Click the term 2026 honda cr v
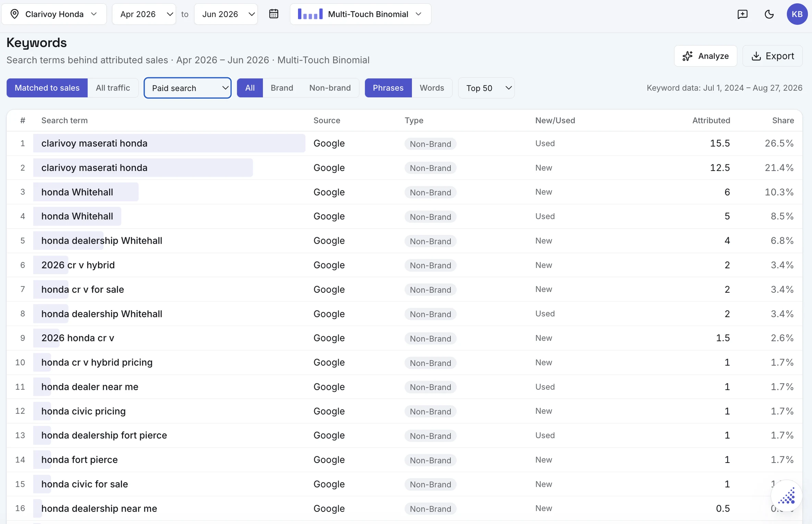The height and width of the screenshot is (524, 812). click(78, 338)
